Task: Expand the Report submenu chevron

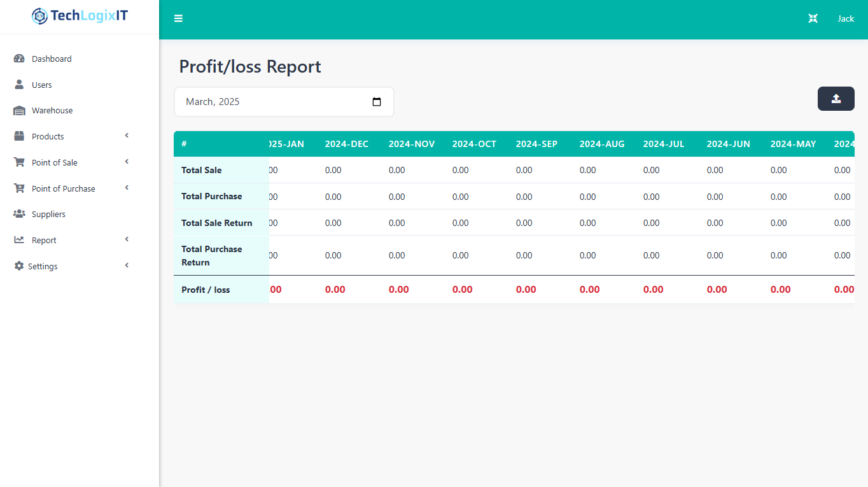Action: pos(127,239)
